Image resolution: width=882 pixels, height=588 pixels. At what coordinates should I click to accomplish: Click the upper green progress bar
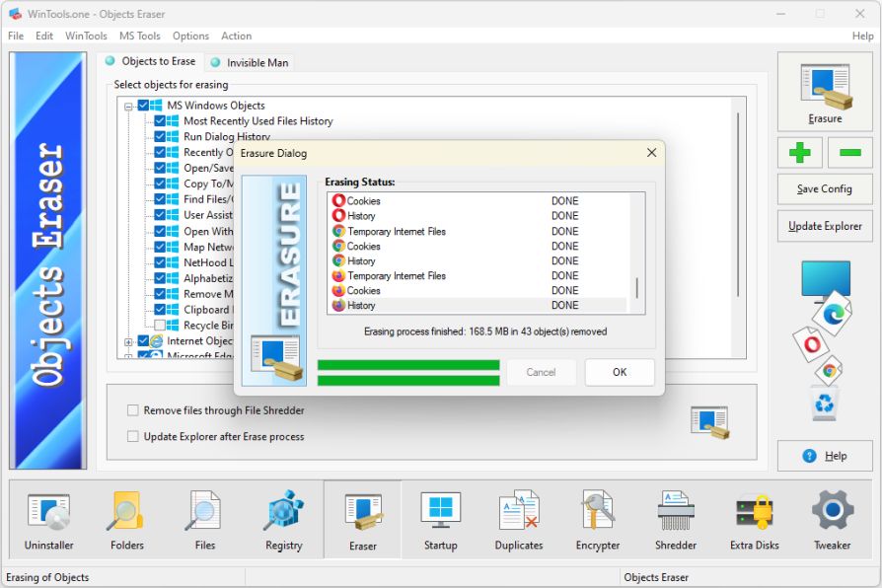click(x=408, y=365)
